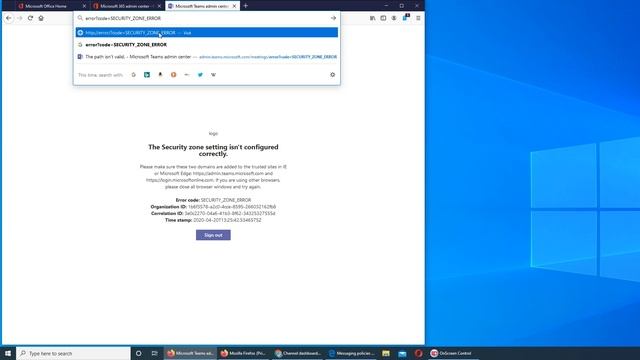Open the Library icon in Firefox toolbar
640x360 pixels.
[x=372, y=18]
